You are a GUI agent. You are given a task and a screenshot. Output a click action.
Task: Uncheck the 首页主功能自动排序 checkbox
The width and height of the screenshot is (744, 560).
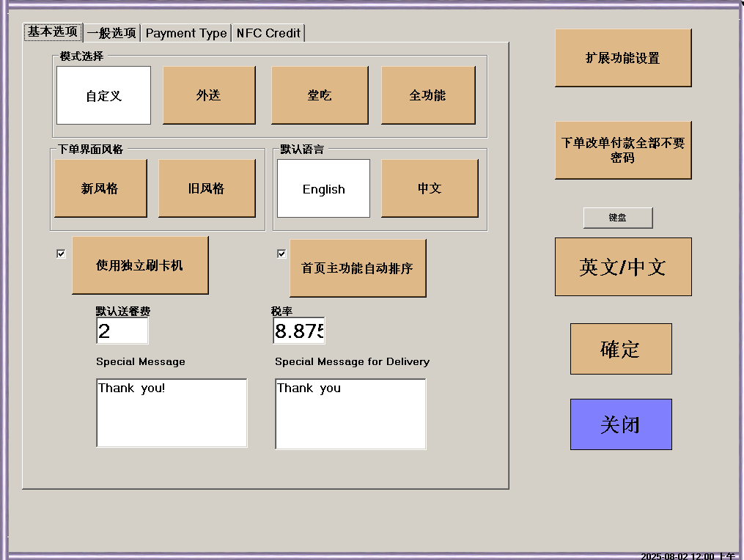coord(281,254)
